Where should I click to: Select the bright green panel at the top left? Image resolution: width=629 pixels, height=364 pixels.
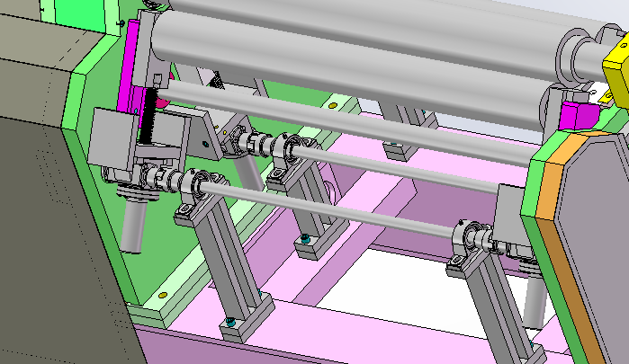click(80, 14)
